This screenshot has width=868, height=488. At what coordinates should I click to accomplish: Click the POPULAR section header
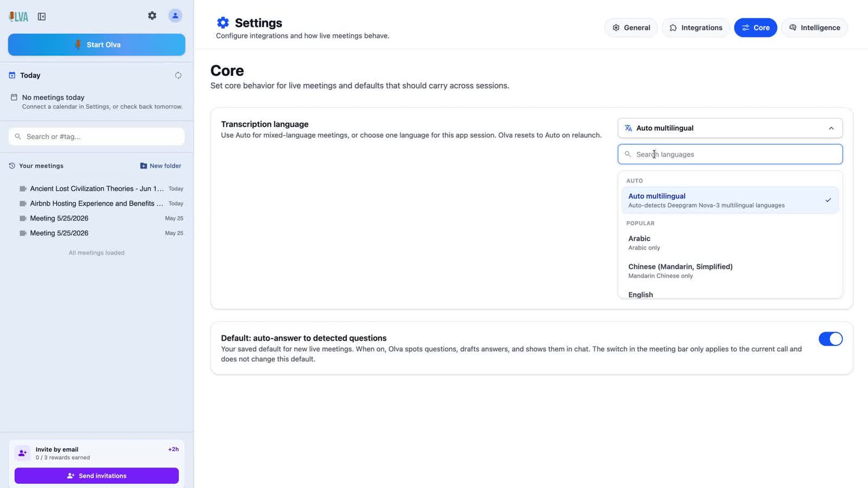click(640, 223)
